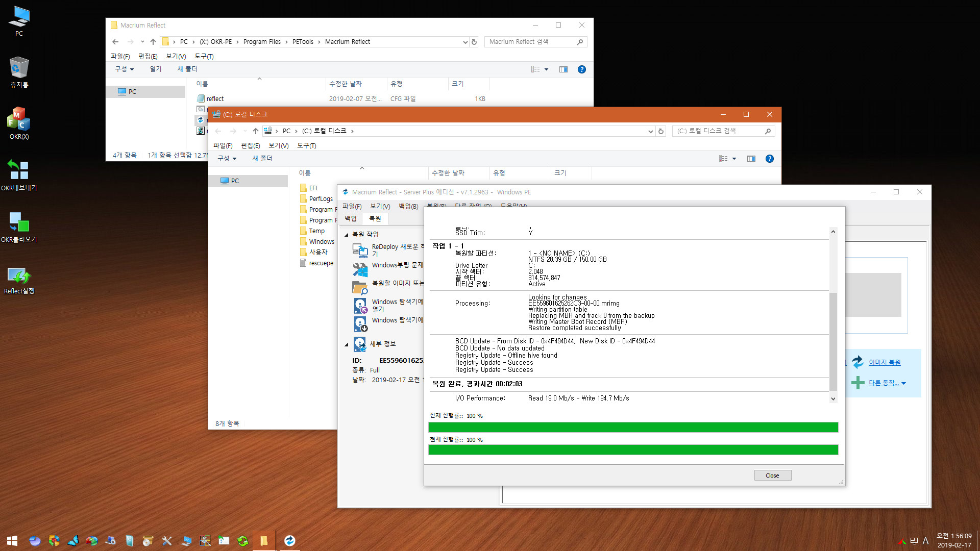
Task: Select the rescuepe file in C: window
Action: pyautogui.click(x=316, y=263)
